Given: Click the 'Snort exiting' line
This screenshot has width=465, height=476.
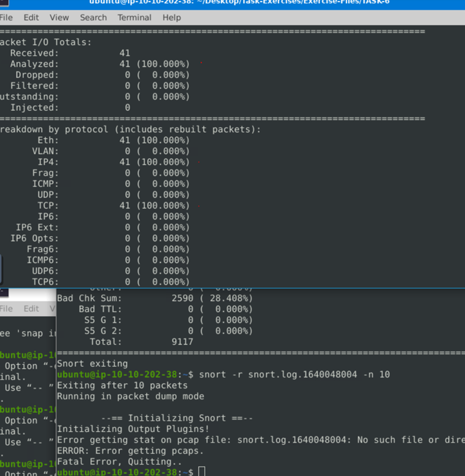Looking at the screenshot, I should [x=92, y=363].
